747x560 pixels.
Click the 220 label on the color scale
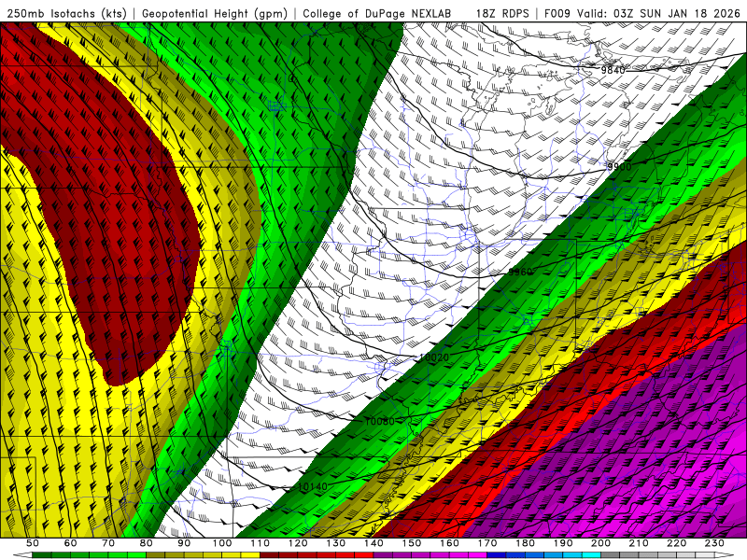click(677, 543)
